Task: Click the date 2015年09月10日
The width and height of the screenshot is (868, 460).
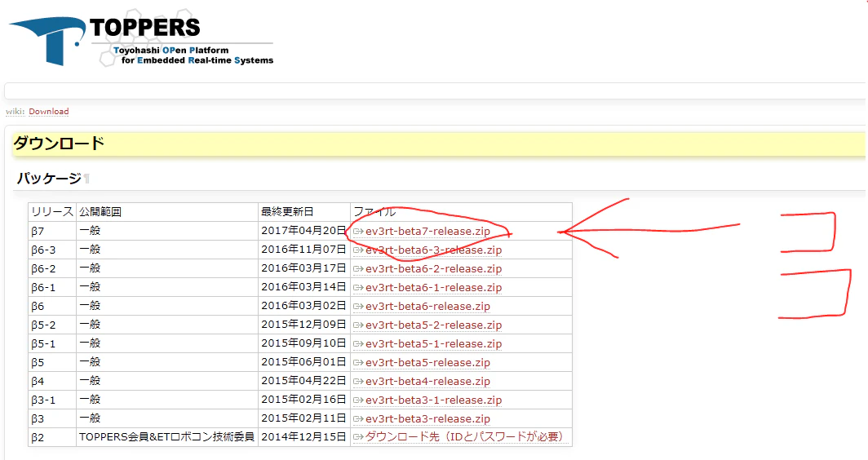Action: [x=303, y=343]
